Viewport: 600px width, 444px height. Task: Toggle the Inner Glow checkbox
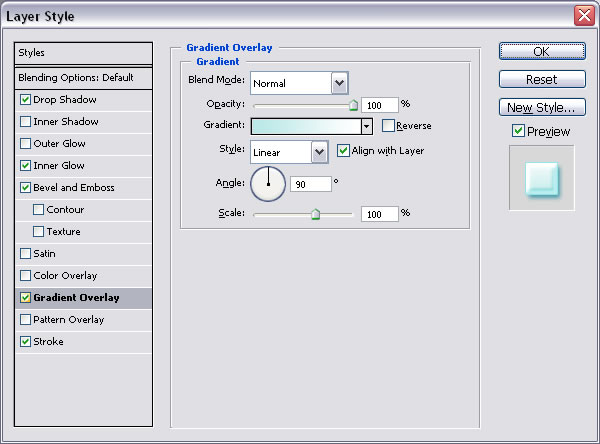click(x=25, y=166)
